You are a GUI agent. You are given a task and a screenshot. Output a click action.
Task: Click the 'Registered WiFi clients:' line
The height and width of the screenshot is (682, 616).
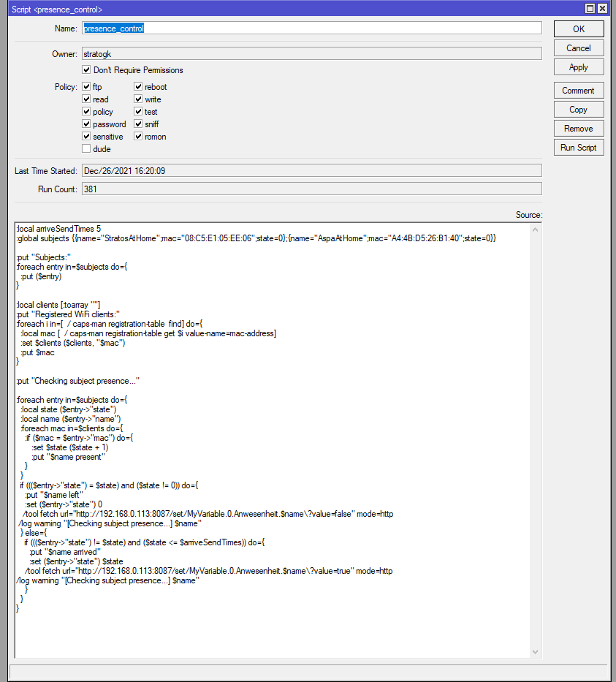point(68,314)
